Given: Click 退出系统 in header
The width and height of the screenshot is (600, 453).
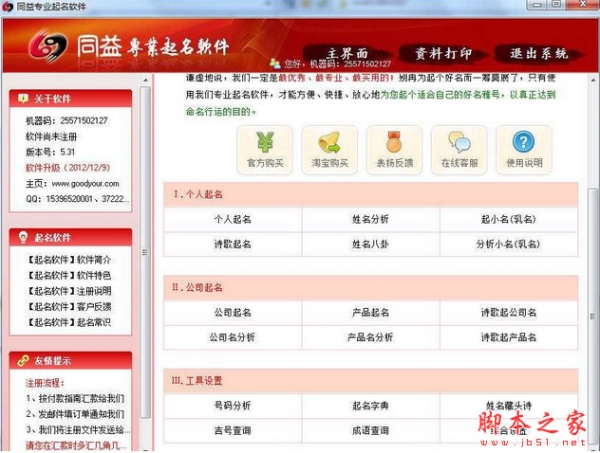Looking at the screenshot, I should click(539, 53).
